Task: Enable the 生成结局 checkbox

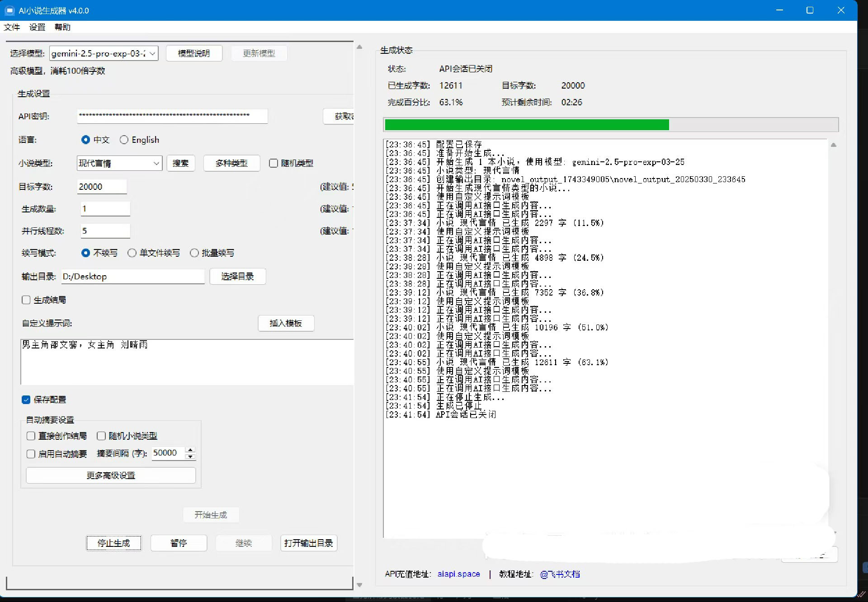Action: pos(26,300)
